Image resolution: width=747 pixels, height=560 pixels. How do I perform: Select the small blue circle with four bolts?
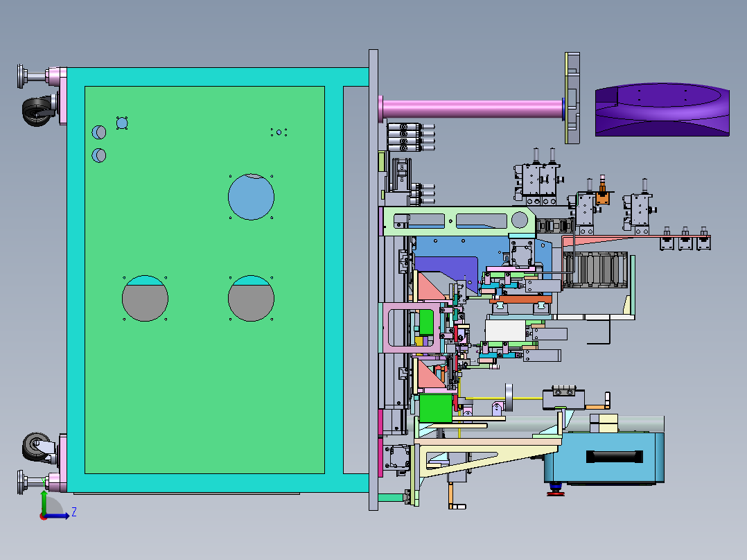click(122, 123)
